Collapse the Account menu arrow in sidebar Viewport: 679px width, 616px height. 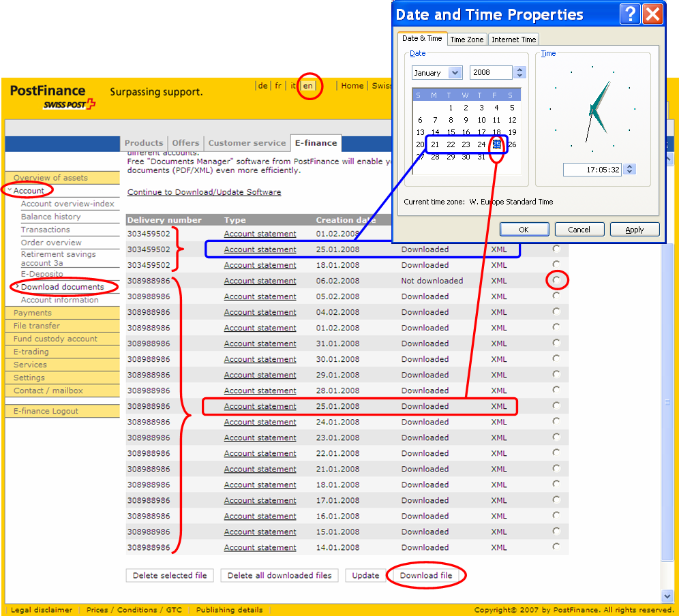pos(10,189)
